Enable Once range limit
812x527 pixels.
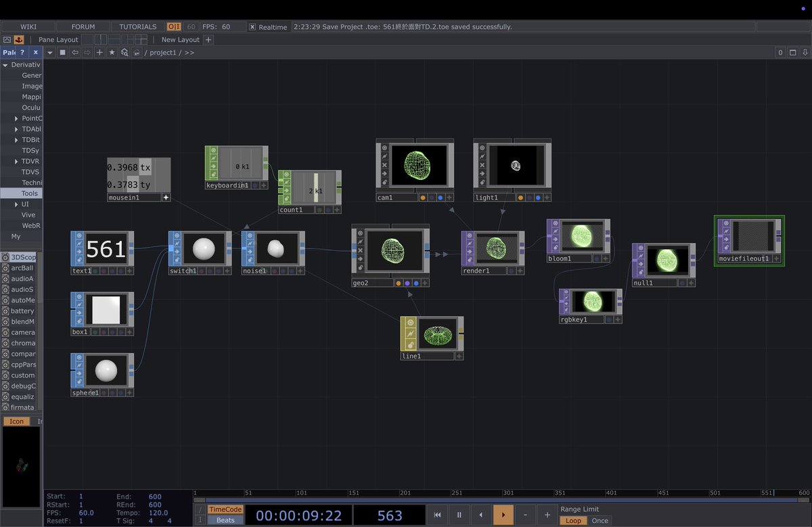pyautogui.click(x=600, y=520)
